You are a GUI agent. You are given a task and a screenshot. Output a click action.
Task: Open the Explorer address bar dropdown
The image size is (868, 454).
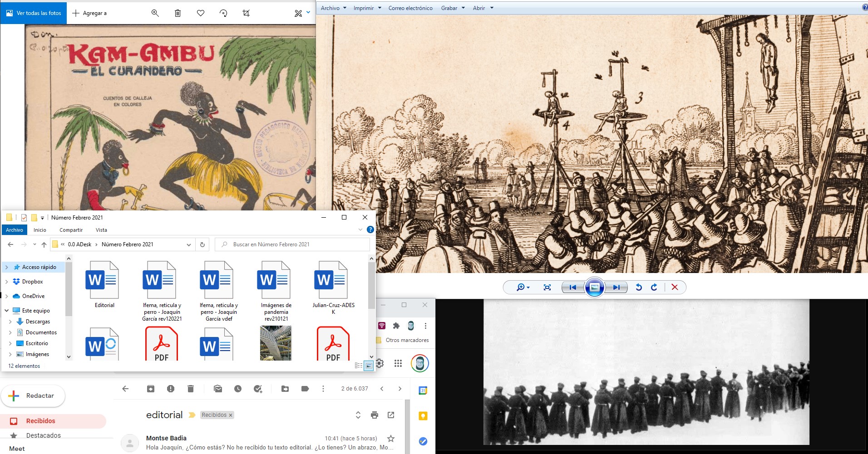(189, 244)
